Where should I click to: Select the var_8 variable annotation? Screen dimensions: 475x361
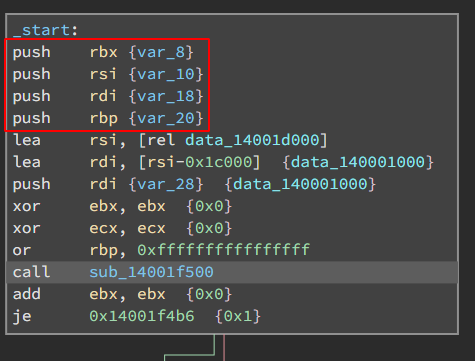[161, 52]
